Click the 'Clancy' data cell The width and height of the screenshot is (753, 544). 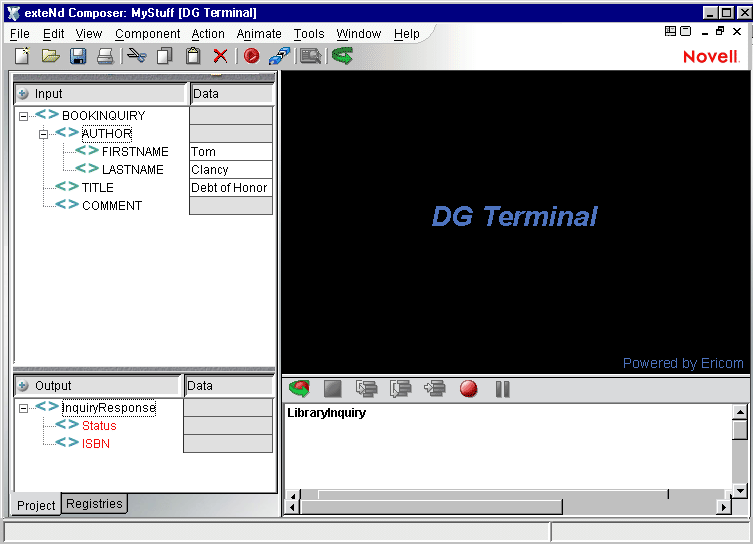click(231, 169)
